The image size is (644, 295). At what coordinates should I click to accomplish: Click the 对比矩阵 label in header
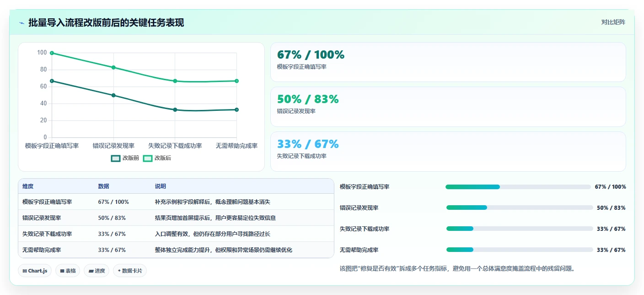[x=613, y=22]
